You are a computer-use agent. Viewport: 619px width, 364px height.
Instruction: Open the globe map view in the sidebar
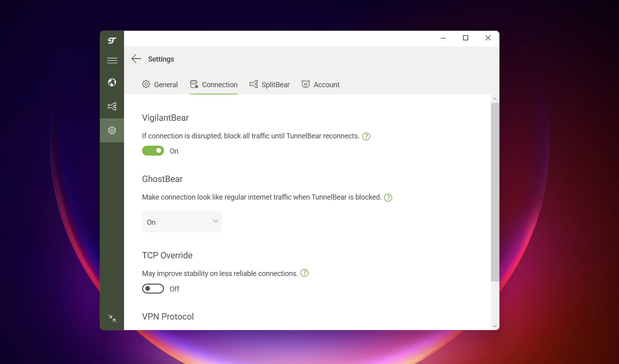(112, 82)
